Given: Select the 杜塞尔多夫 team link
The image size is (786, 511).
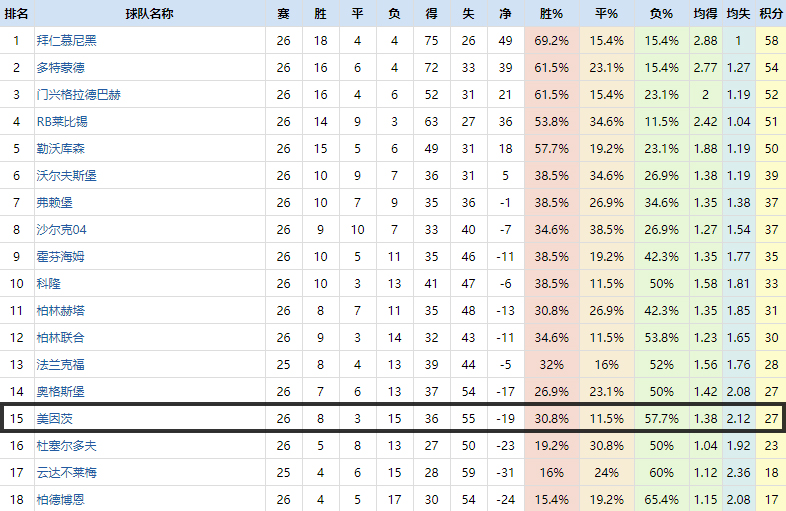Looking at the screenshot, I should point(66,446).
